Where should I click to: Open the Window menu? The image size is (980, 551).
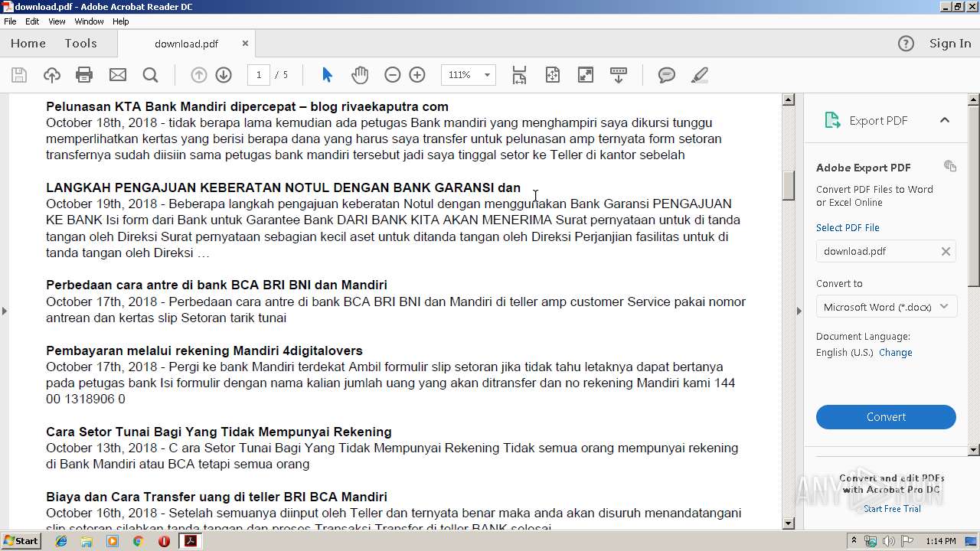[x=89, y=21]
